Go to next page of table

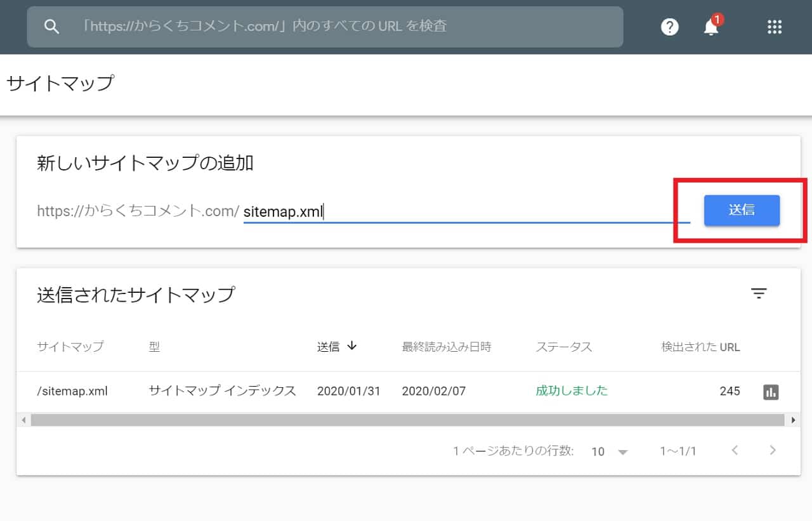point(772,451)
